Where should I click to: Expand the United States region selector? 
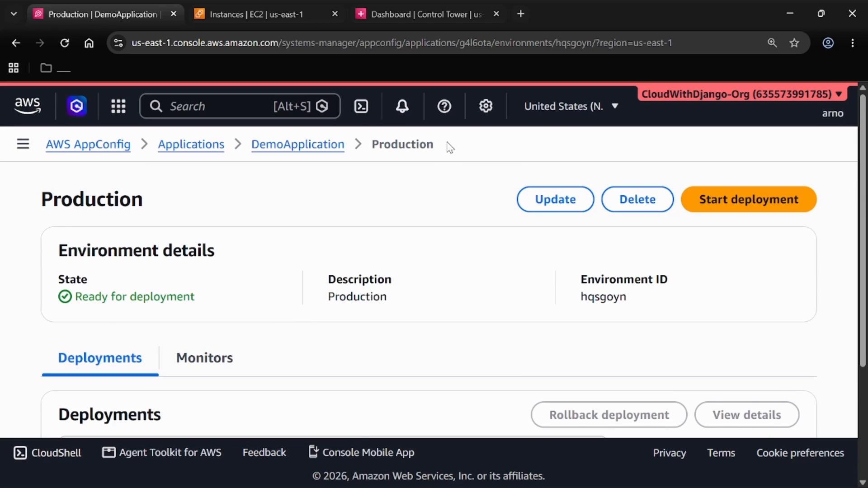[x=571, y=106]
